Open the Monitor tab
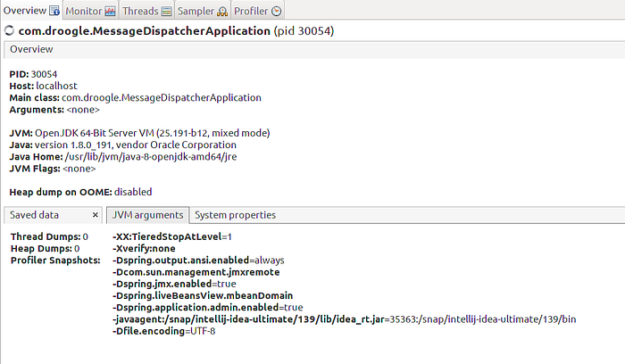Screen dimensions: 625x364 pyautogui.click(x=90, y=11)
